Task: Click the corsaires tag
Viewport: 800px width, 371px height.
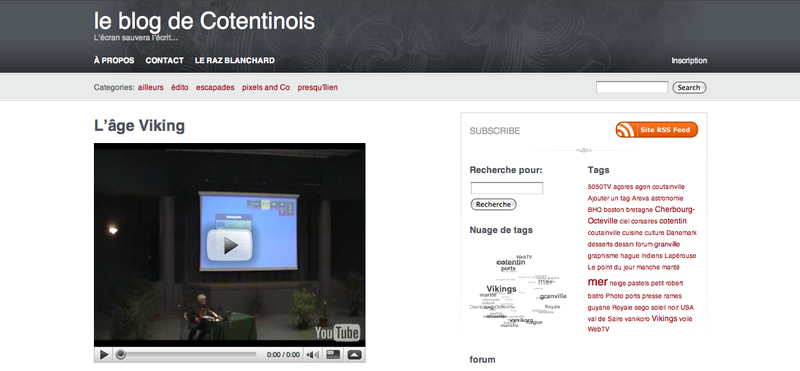Action: coord(644,221)
